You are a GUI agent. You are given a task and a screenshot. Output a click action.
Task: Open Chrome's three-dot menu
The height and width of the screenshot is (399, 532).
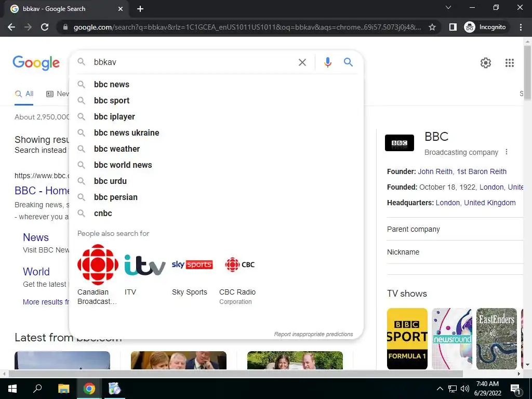click(521, 27)
